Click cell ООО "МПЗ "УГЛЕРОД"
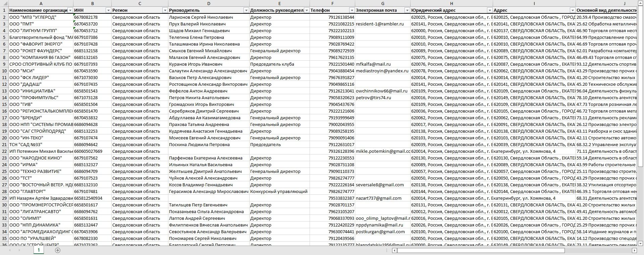Screen dimensions: 644x255 tap(41, 17)
